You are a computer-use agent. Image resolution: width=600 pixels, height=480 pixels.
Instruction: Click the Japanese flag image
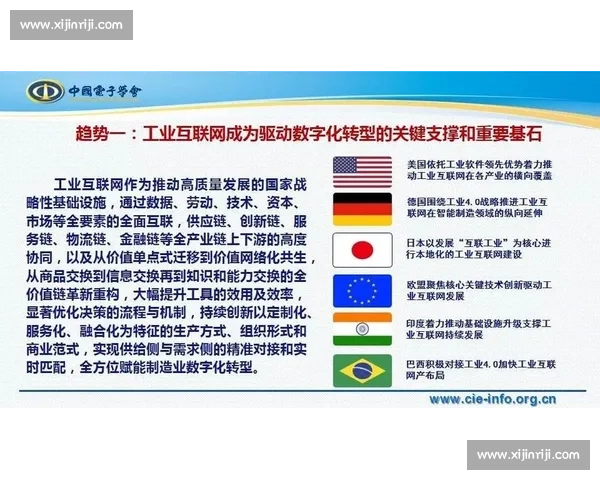coord(362,250)
